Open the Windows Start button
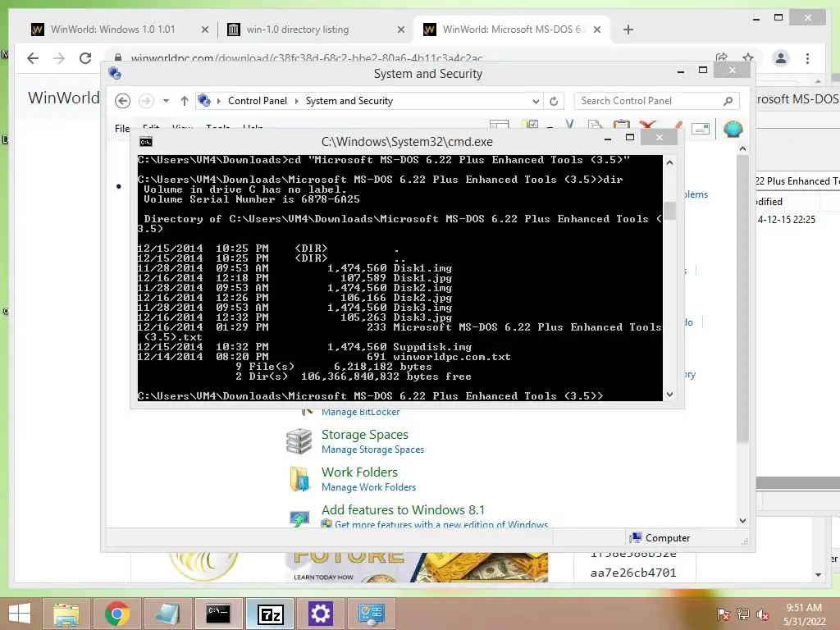Image resolution: width=840 pixels, height=630 pixels. pyautogui.click(x=20, y=614)
